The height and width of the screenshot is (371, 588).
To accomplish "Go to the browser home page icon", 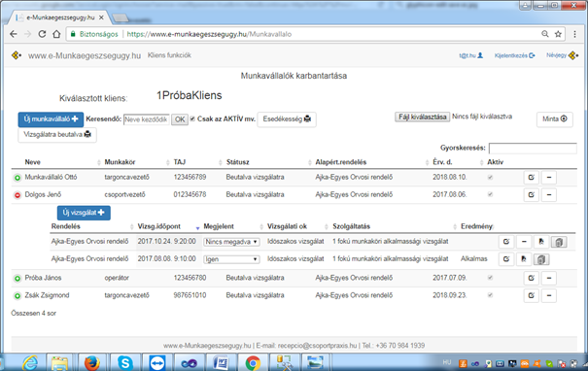I will point(56,34).
